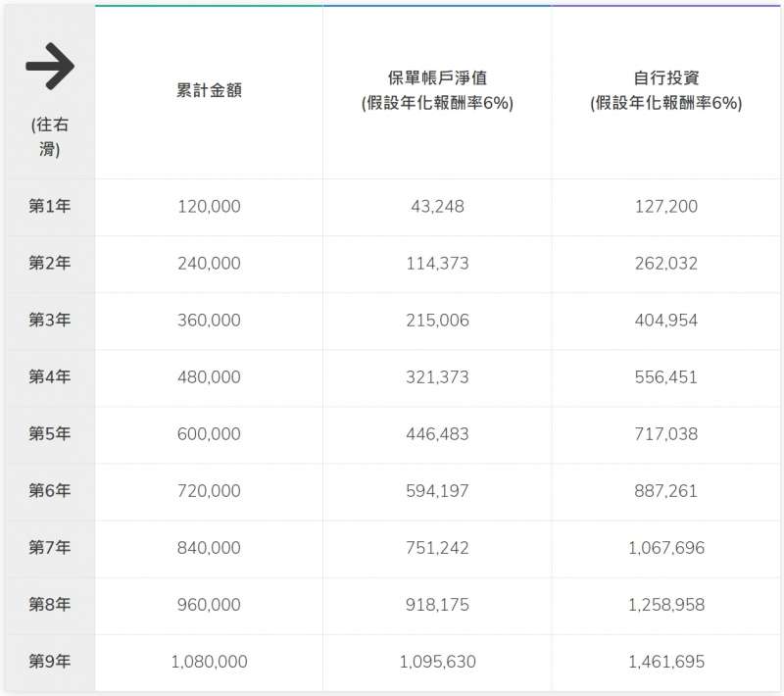Click the 556,451 cell
Image resolution: width=784 pixels, height=696 pixels.
pos(666,377)
